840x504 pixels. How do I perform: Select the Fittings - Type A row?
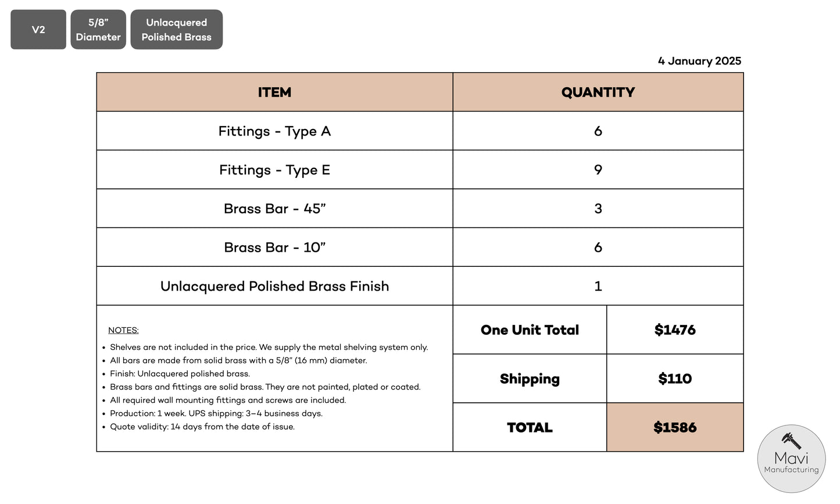click(274, 131)
